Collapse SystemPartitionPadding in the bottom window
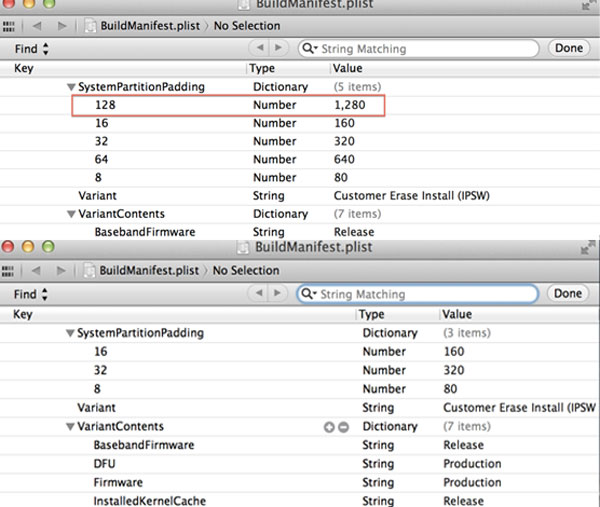The height and width of the screenshot is (507, 600). click(x=70, y=333)
